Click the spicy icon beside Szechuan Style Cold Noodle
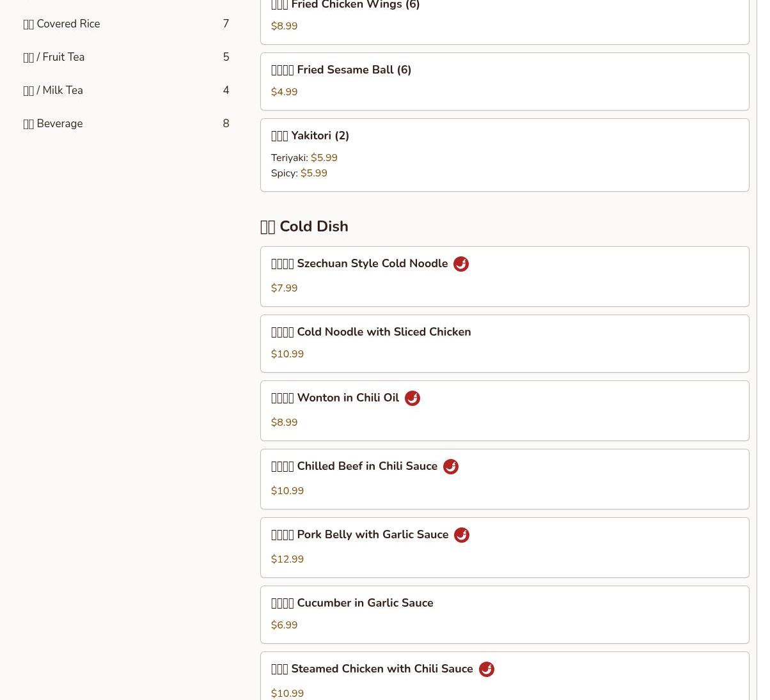Screen dimensions: 770x700 pos(460,264)
